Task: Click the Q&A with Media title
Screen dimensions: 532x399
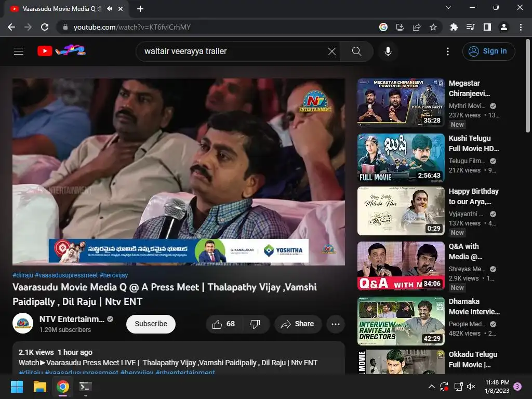Action: point(465,251)
